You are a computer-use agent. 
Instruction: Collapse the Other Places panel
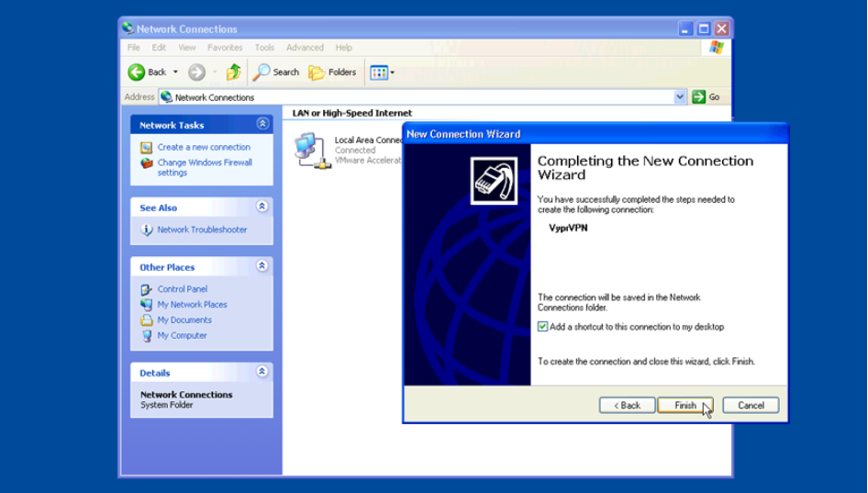click(x=262, y=266)
